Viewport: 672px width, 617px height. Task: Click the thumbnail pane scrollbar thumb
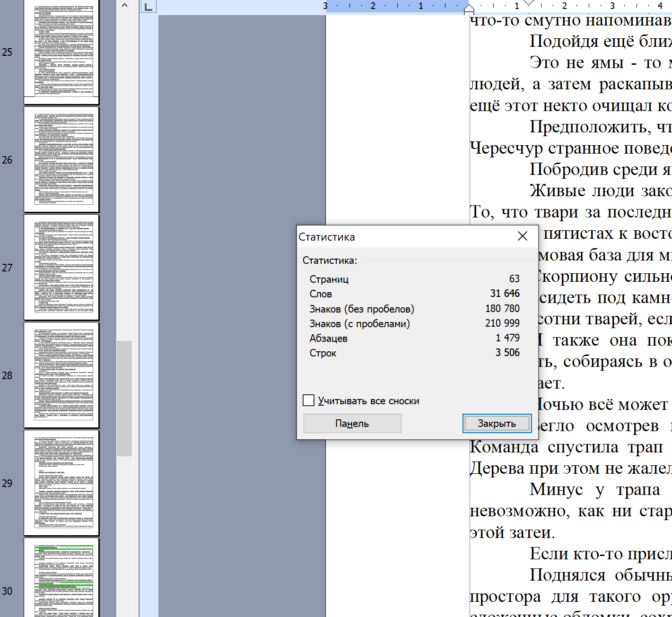(124, 398)
